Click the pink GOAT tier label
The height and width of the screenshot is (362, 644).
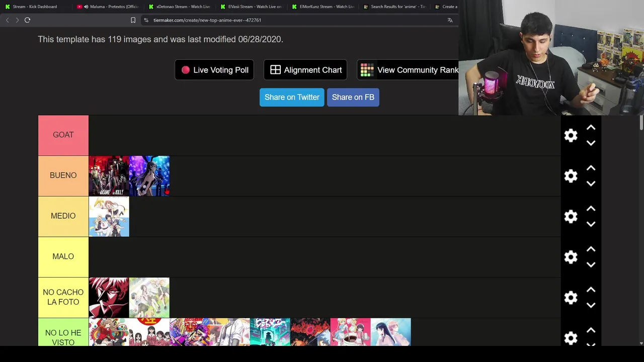63,135
